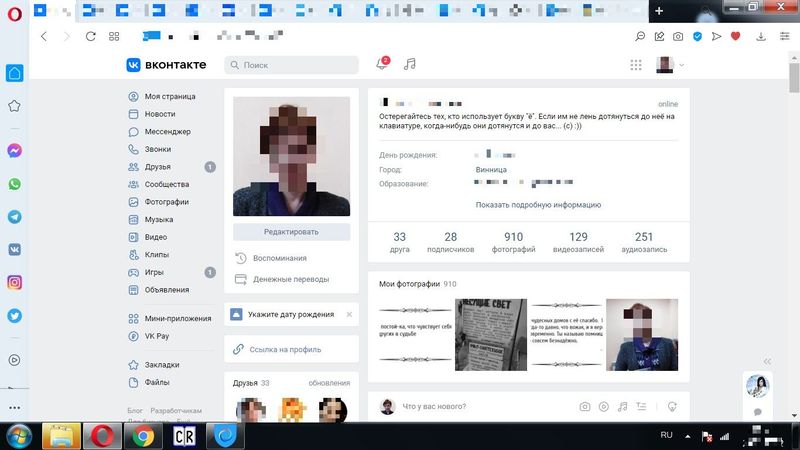Image resolution: width=800 pixels, height=450 pixels.
Task: Dismiss the birthday date prompt
Action: [349, 314]
